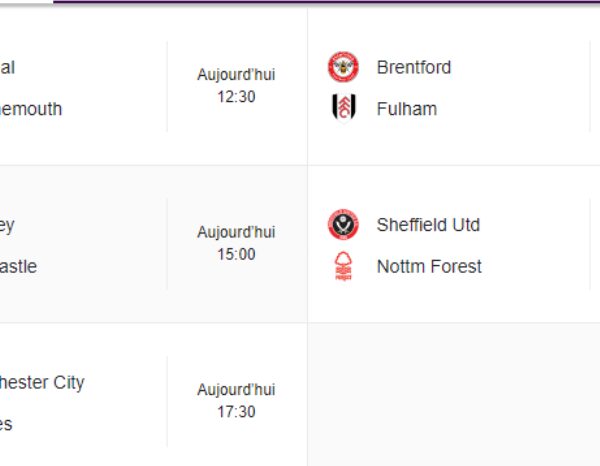Click the purple tab underline at the top

326,2
